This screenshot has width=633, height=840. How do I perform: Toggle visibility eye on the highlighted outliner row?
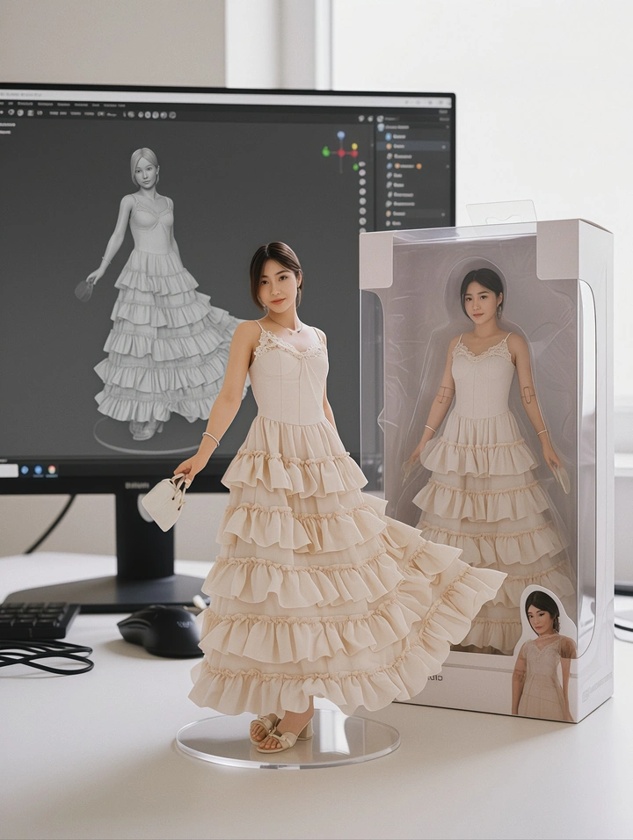[x=443, y=146]
